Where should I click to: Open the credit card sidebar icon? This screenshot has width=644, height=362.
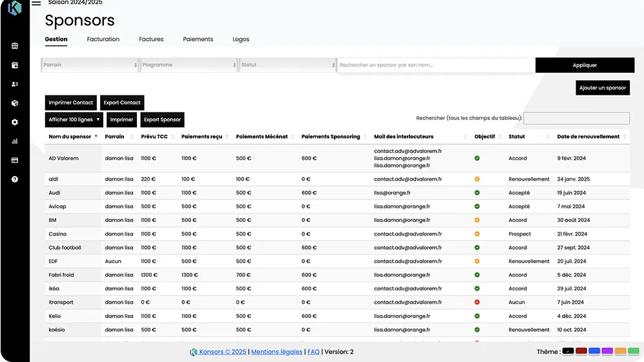(15, 160)
